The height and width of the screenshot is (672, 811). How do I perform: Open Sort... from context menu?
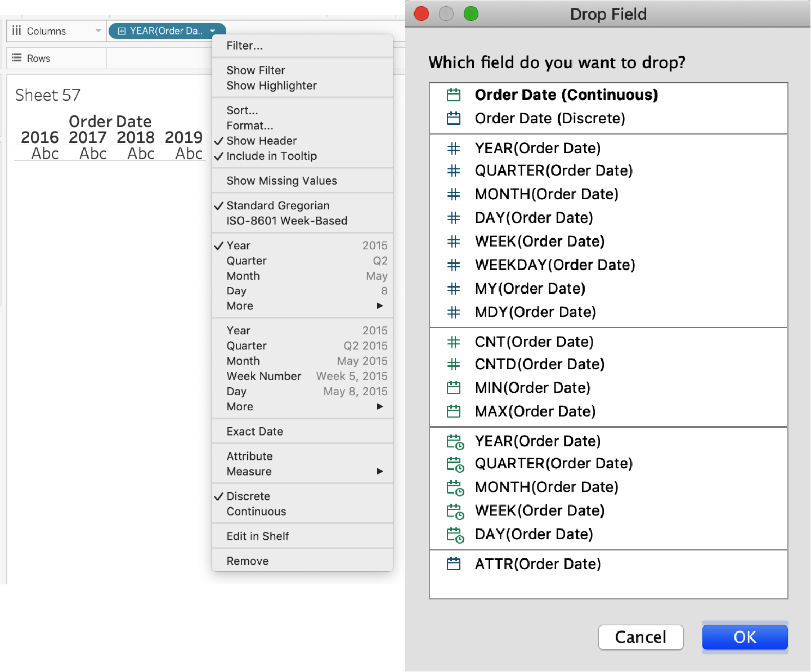point(302,110)
